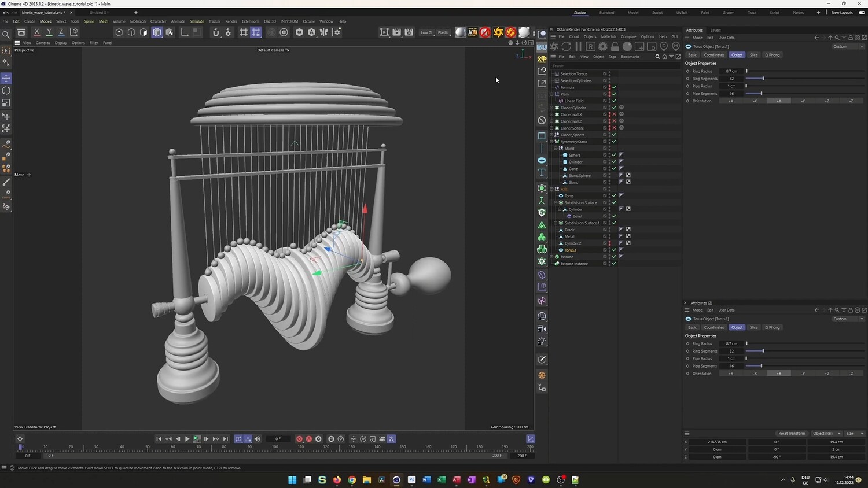Open Photoshop from the taskbar
The height and width of the screenshot is (488, 868).
[411, 480]
